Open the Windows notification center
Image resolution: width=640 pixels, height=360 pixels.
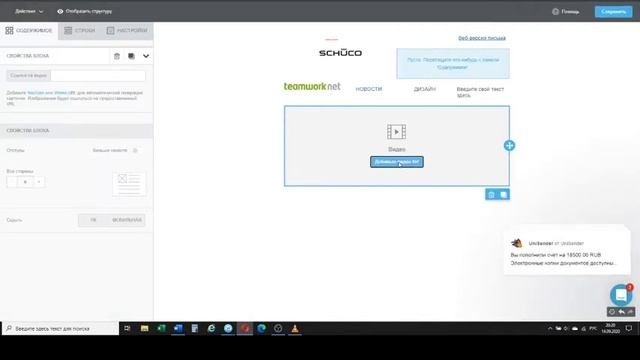click(629, 328)
